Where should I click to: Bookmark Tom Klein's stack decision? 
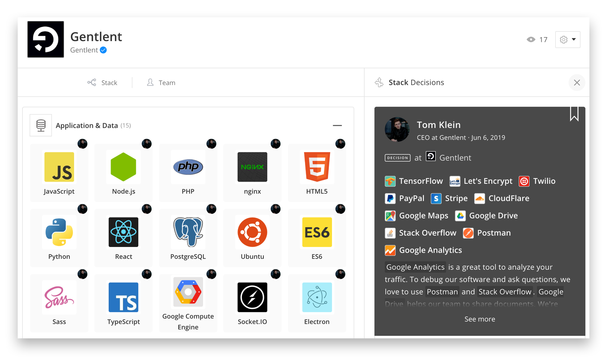coord(574,114)
